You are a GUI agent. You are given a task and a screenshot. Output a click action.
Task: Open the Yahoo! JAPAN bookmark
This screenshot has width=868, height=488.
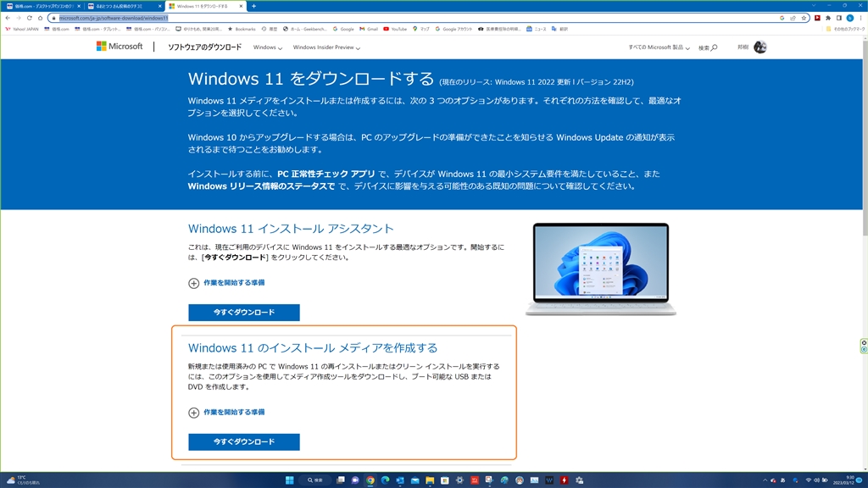tap(22, 29)
